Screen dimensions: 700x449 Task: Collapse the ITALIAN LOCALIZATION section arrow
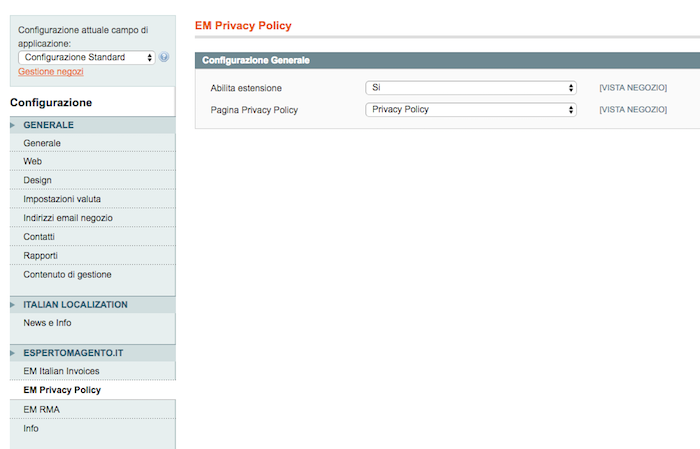click(x=12, y=305)
